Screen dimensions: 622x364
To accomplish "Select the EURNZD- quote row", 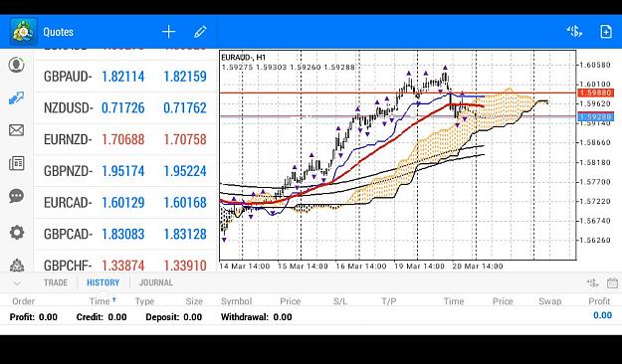I will (125, 139).
